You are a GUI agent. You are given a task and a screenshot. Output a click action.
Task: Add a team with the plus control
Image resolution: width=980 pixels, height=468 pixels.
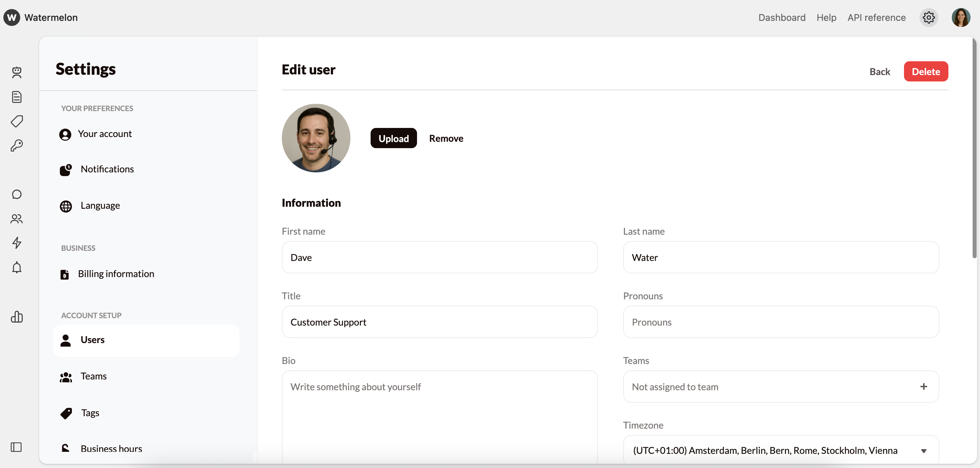click(924, 387)
